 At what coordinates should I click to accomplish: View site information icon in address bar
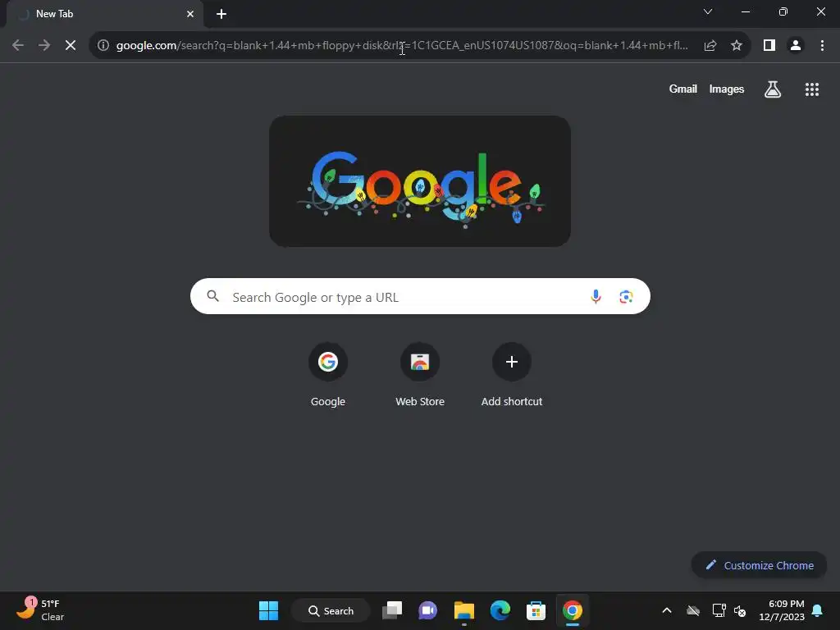coord(103,46)
